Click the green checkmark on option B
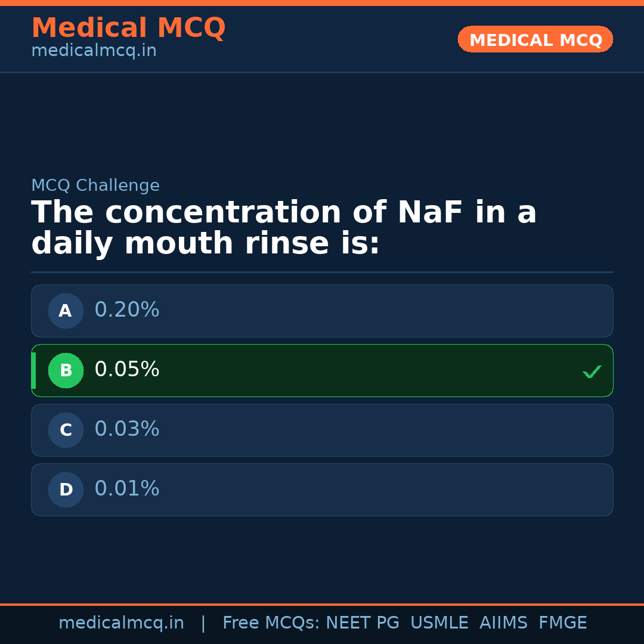The width and height of the screenshot is (644, 644). pos(592,371)
